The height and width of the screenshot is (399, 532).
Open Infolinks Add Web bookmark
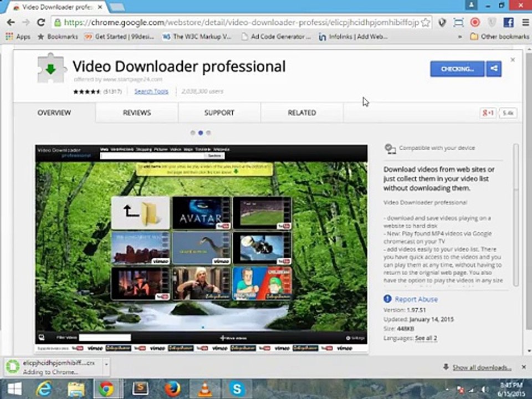(x=353, y=37)
